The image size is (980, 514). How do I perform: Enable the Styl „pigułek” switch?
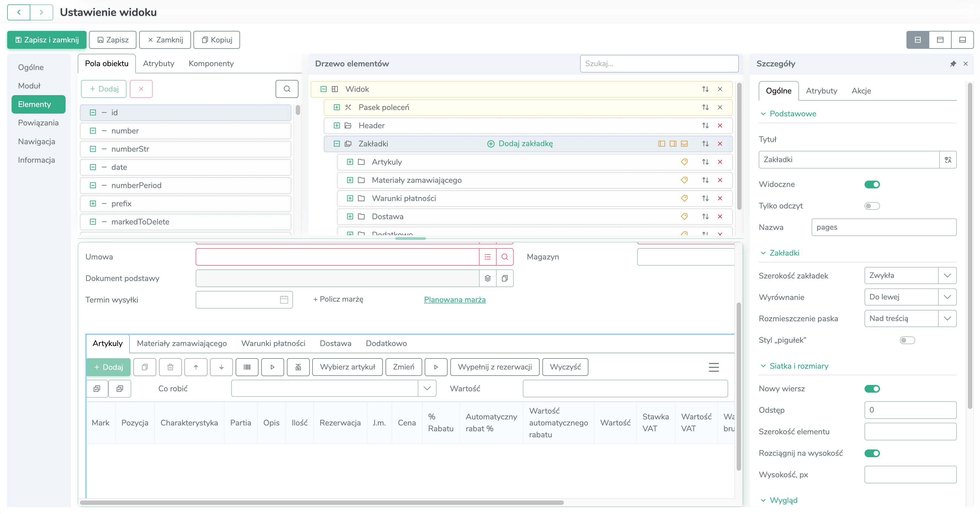907,340
